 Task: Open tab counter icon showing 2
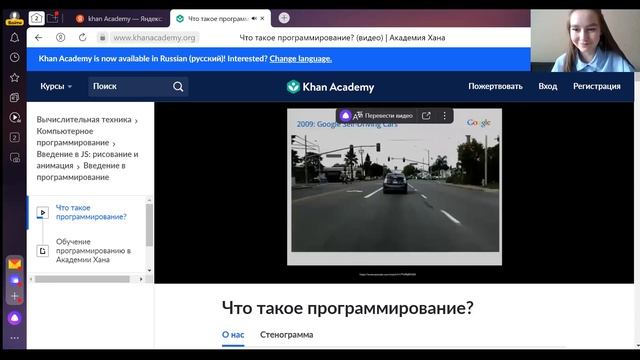[x=36, y=18]
